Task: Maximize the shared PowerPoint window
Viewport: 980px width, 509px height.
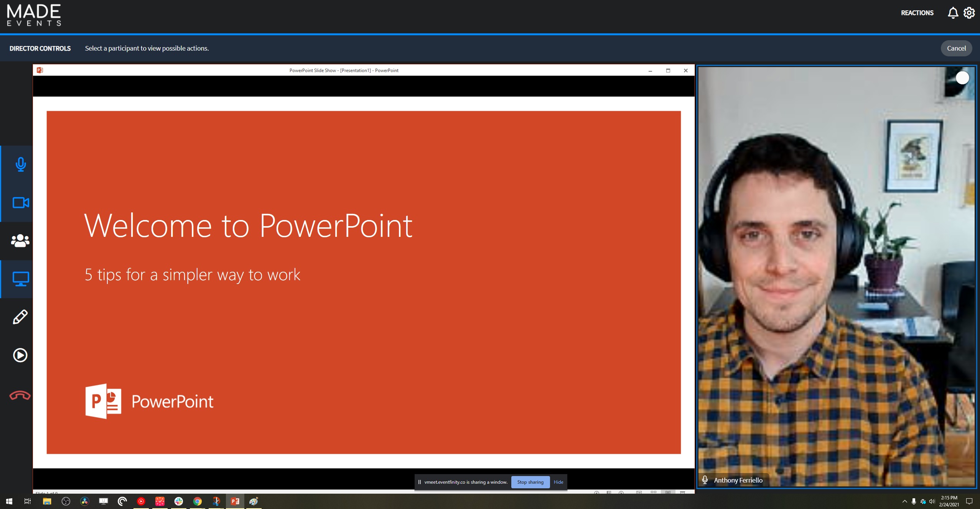Action: [x=668, y=71]
